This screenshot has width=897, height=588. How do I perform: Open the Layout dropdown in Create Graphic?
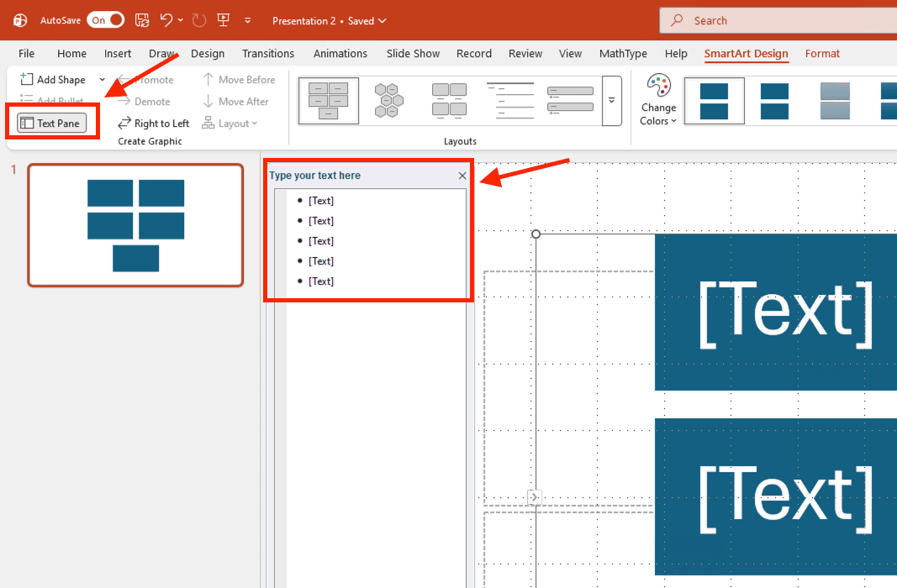point(230,123)
